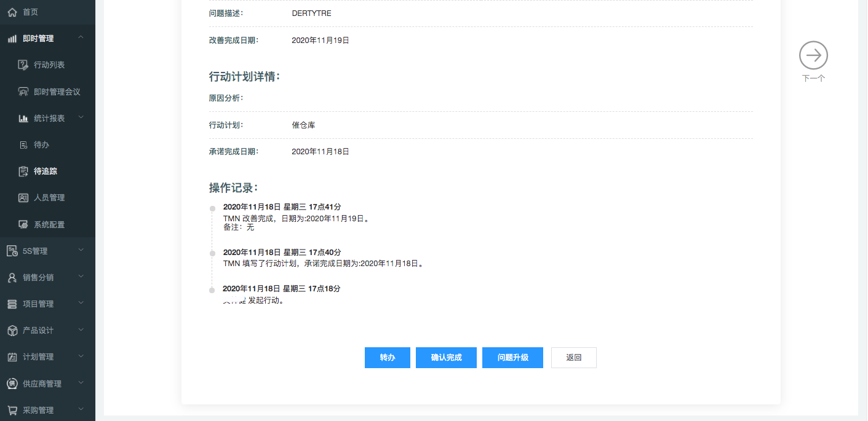The height and width of the screenshot is (421, 868).
Task: Click the 行动列表 checklist icon
Action: (23, 65)
